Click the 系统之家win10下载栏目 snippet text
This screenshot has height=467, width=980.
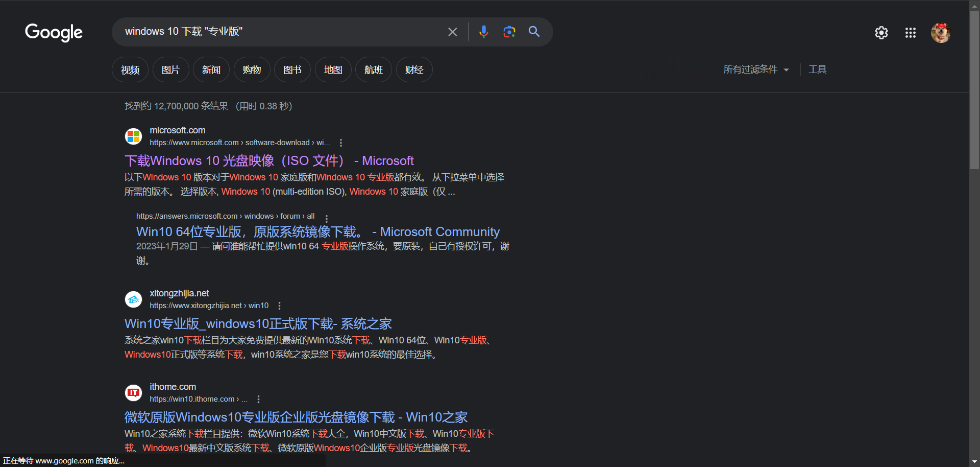308,347
